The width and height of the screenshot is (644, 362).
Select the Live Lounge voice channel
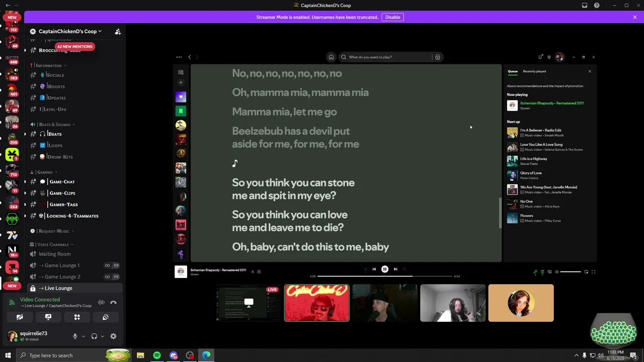(x=74, y=288)
